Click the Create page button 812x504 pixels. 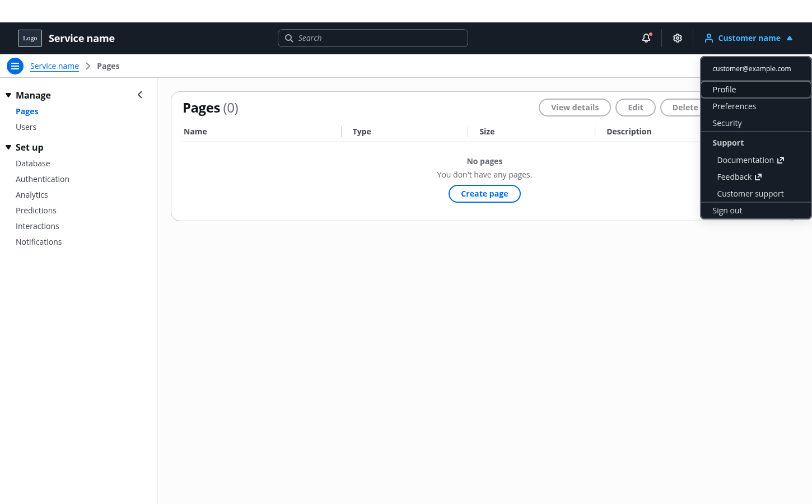click(484, 194)
